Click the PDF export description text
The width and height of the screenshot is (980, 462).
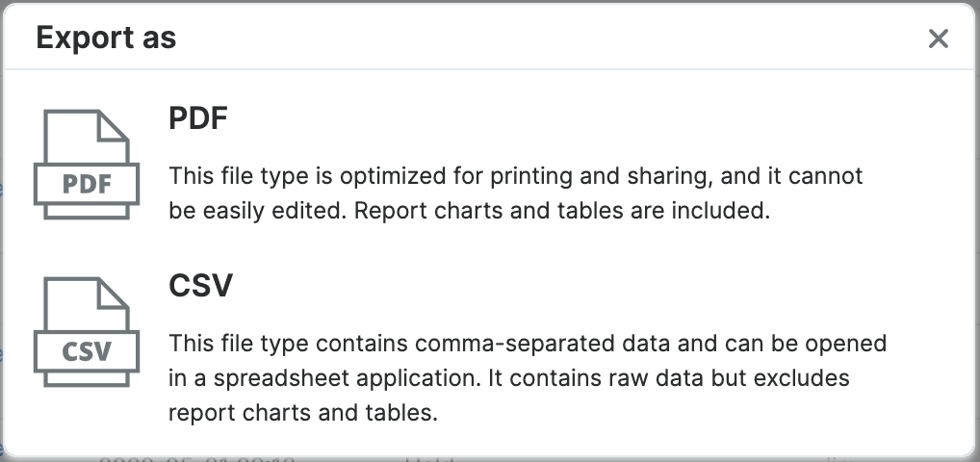pyautogui.click(x=516, y=193)
